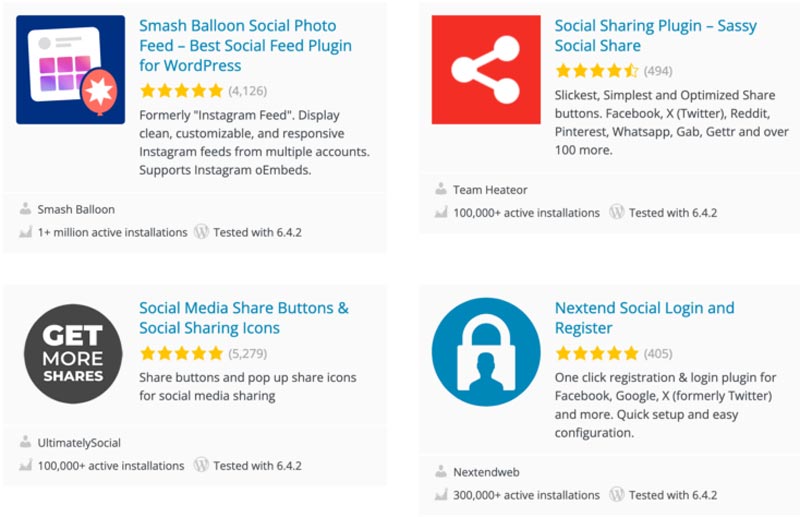
Task: Click the author icon beside Smash Balloon
Action: pos(25,209)
